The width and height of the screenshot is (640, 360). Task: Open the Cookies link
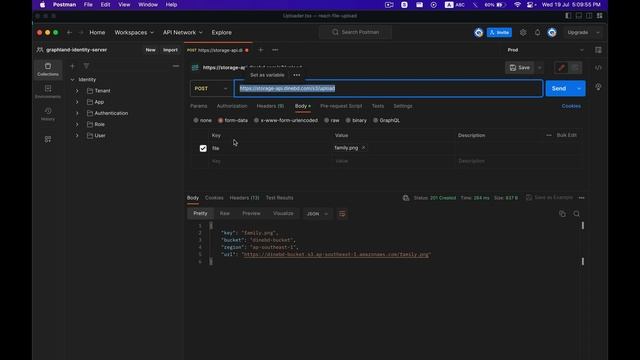click(571, 106)
